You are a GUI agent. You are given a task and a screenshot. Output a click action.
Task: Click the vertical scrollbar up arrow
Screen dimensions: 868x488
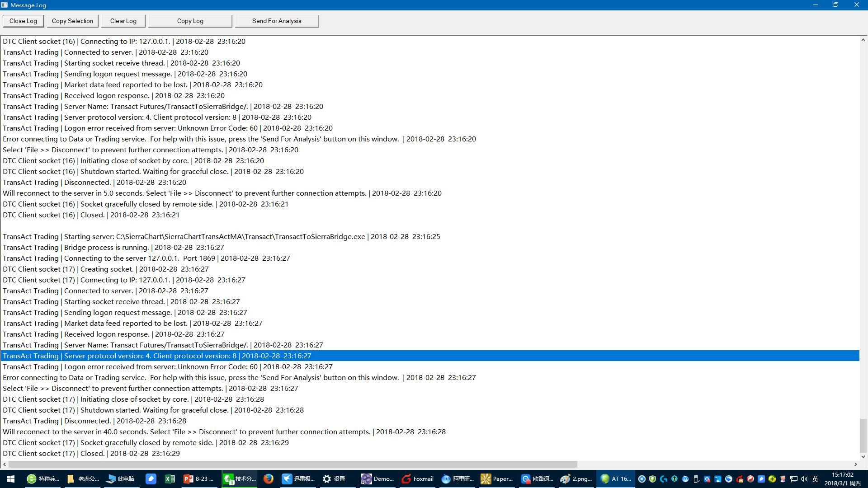pos(863,40)
